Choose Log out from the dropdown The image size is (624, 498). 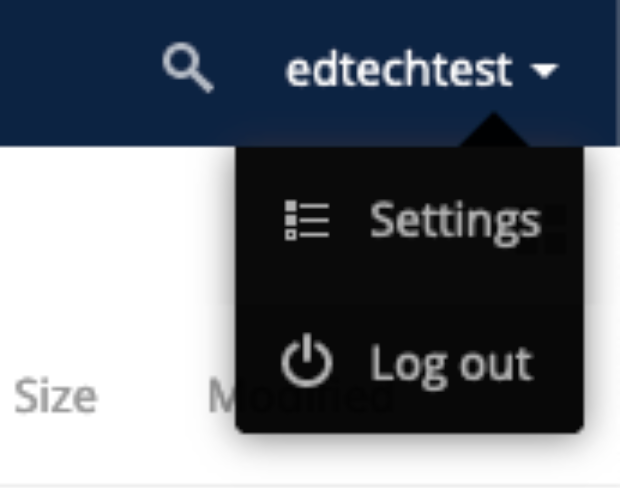click(410, 362)
